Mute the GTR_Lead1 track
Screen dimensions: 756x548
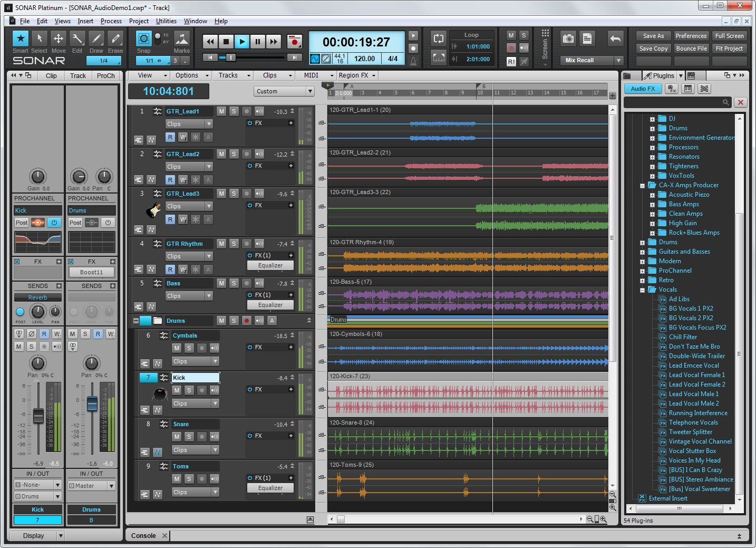[x=221, y=111]
